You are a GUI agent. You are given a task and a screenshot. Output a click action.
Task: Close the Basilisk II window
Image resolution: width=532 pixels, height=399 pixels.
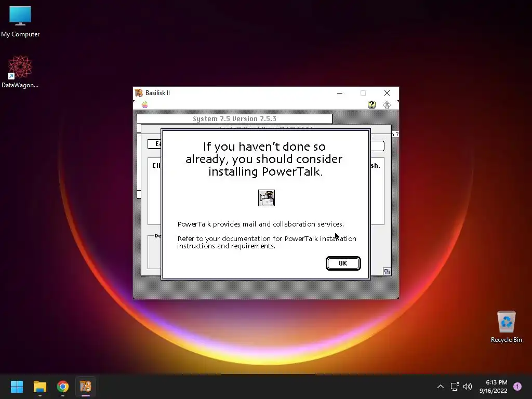pos(387,93)
